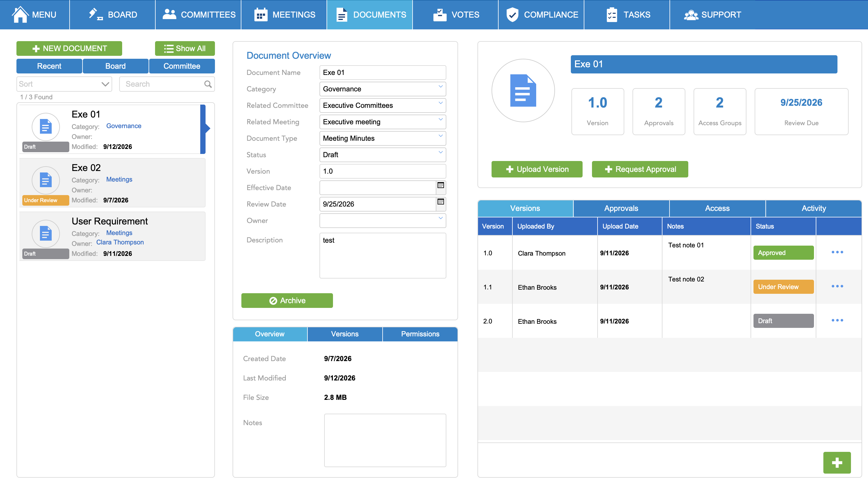The width and height of the screenshot is (868, 483).
Task: Click the Version field showing 1.0
Action: 382,171
